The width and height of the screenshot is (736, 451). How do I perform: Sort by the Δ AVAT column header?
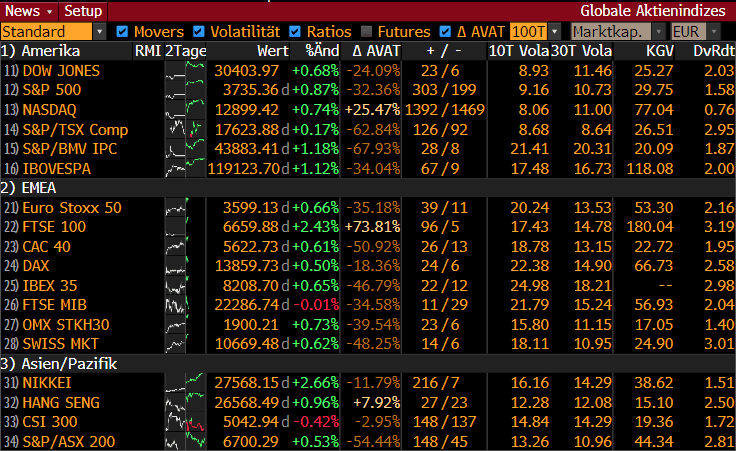coord(376,51)
